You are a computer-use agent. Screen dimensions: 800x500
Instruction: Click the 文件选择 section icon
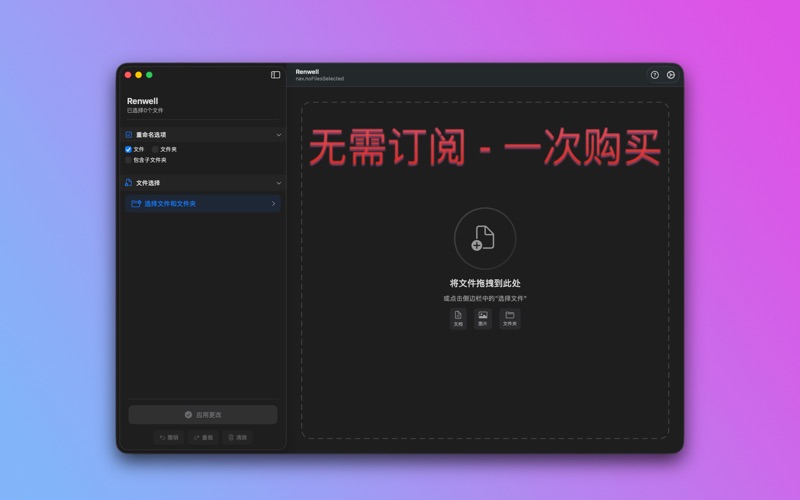pos(129,183)
